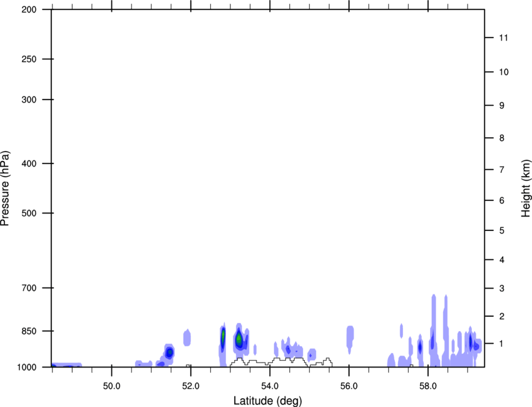Pick the 6 km height label
The width and height of the screenshot is (532, 407).
[x=502, y=200]
